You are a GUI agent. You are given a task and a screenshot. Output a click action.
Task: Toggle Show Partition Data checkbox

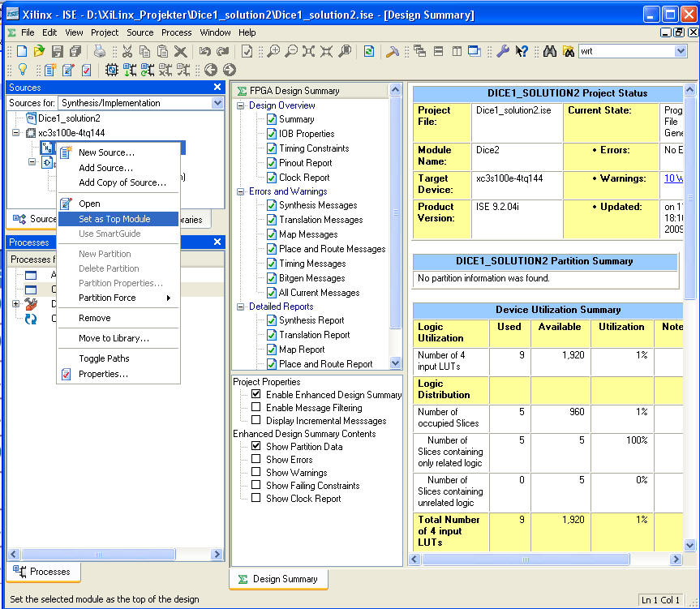click(x=256, y=446)
